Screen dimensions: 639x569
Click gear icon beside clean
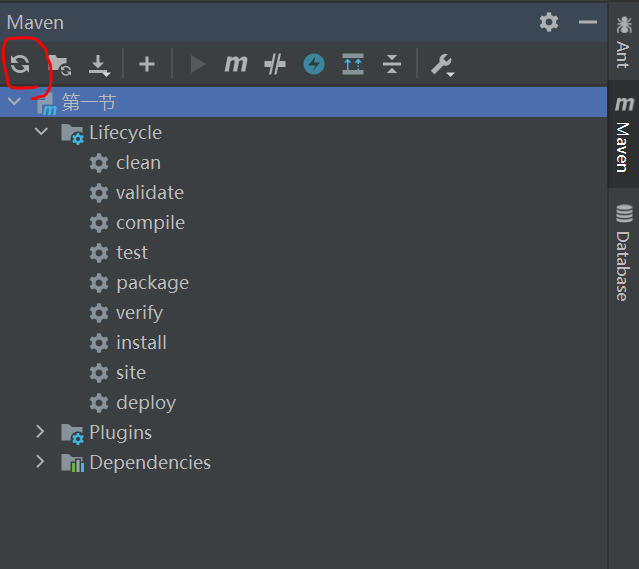(x=99, y=163)
